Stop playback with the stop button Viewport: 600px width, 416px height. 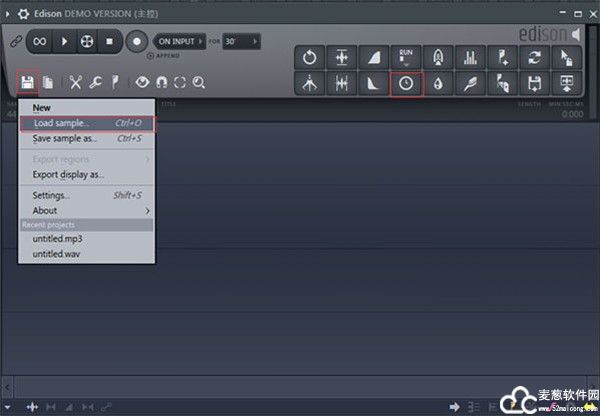point(109,41)
